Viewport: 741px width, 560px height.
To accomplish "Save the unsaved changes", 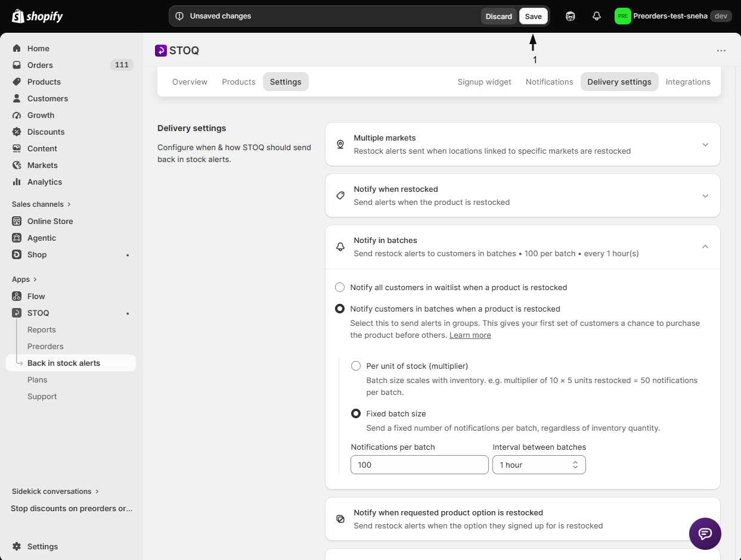I will (x=533, y=16).
